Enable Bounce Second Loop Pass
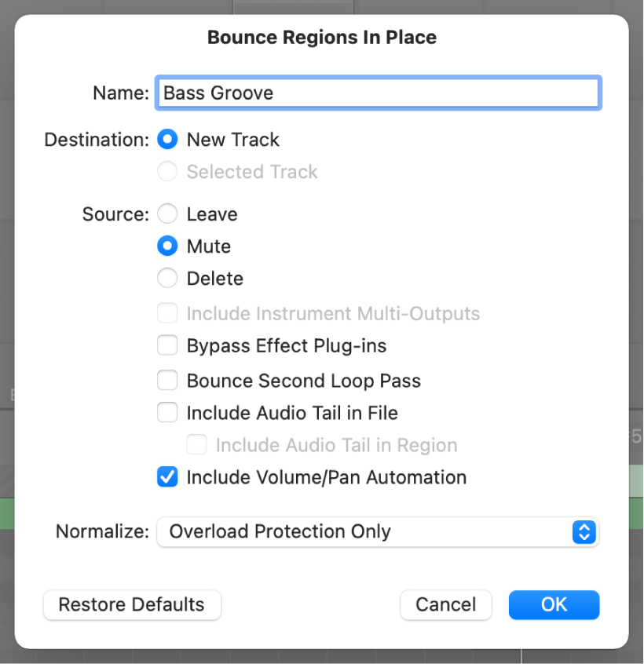Viewport: 644px width, 664px height. [x=167, y=380]
